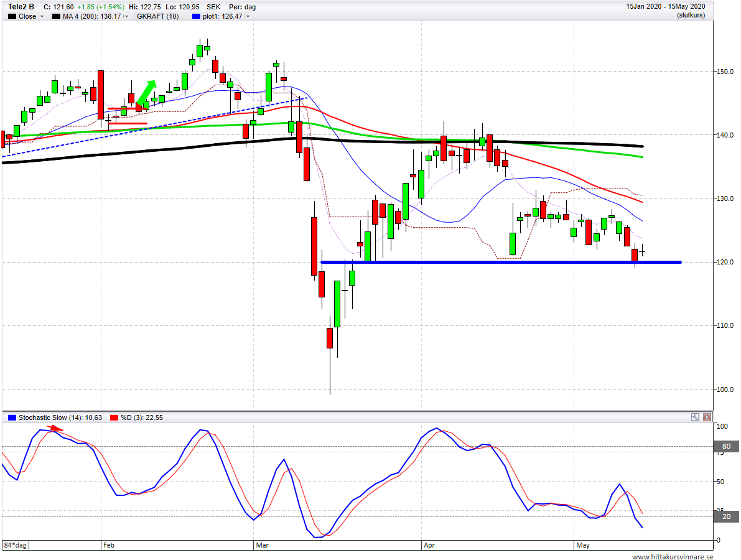The image size is (741, 560).
Task: Click the Lo: 120,95 value
Action: [182, 7]
